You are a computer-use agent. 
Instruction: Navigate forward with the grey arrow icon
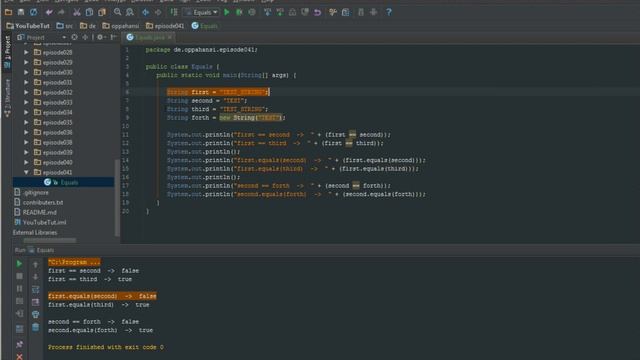point(158,12)
